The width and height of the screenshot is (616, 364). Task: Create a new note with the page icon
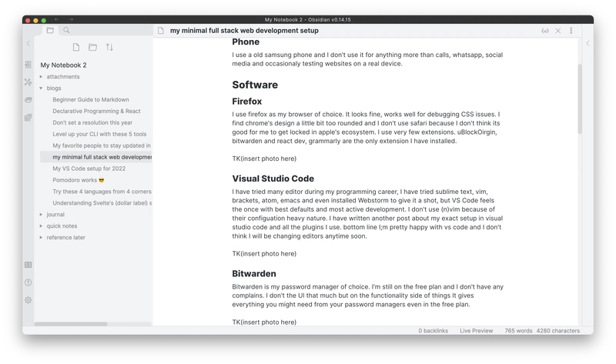point(76,47)
